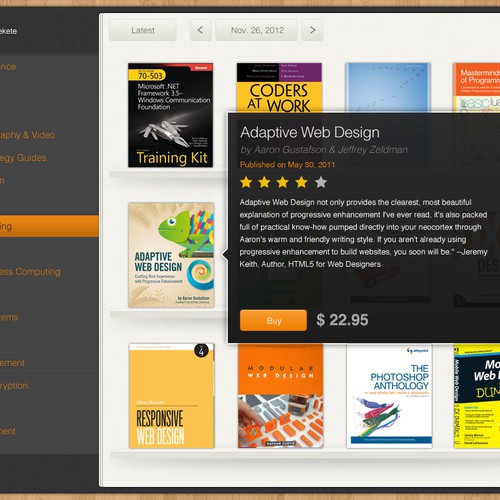Screen dimensions: 500x500
Task: Click the $ 22.95 price text
Action: 342,320
